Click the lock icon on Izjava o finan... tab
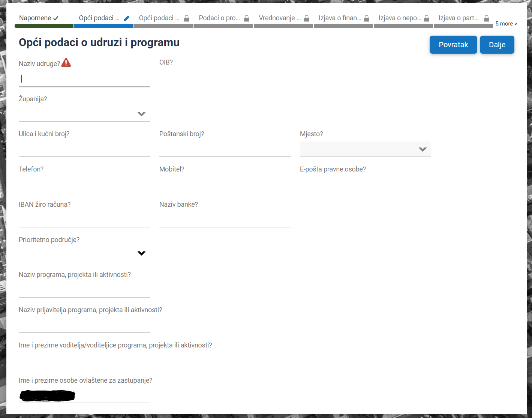 (367, 18)
